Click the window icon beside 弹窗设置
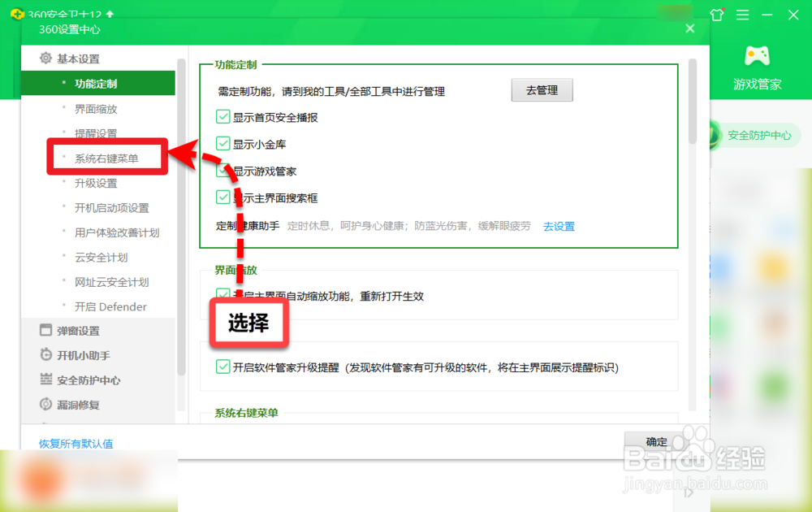The height and width of the screenshot is (512, 812). 45,330
